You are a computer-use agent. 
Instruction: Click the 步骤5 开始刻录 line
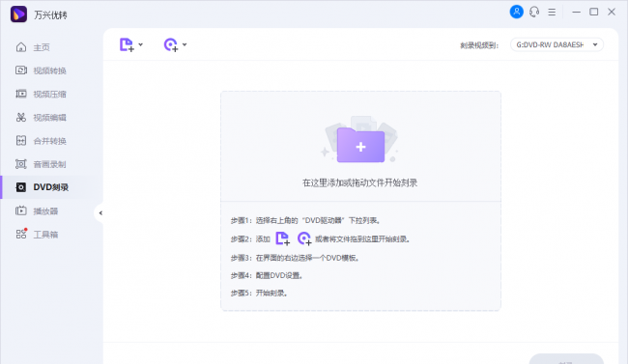(x=259, y=294)
